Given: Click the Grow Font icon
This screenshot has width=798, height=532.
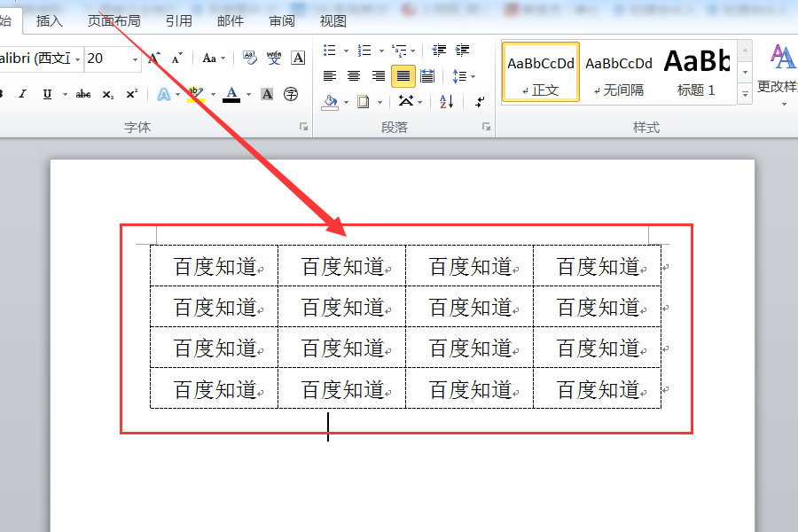Looking at the screenshot, I should (x=153, y=58).
